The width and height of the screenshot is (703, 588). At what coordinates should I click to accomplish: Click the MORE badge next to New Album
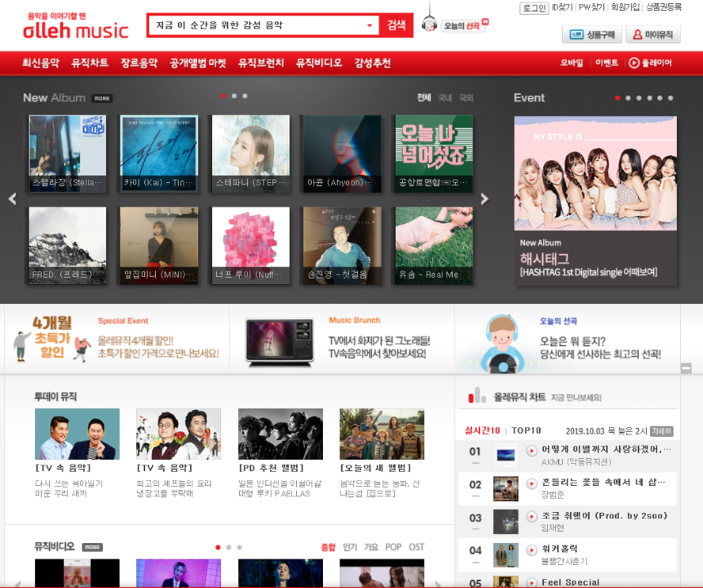102,99
